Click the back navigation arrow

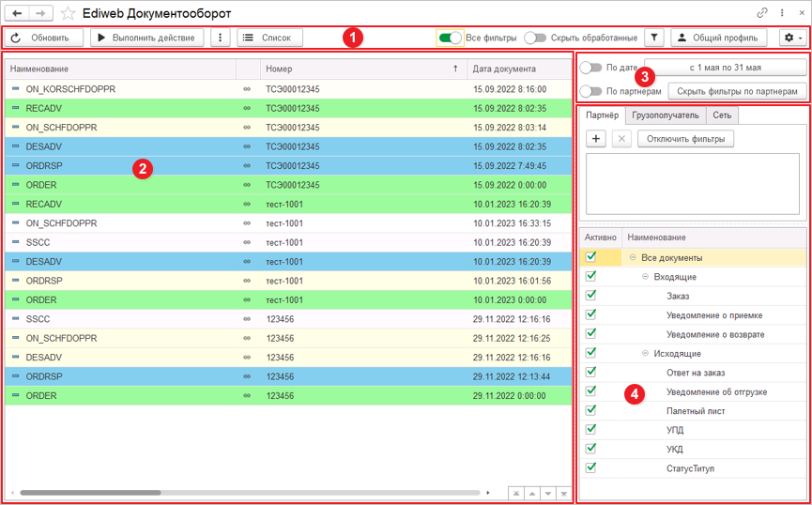17,14
